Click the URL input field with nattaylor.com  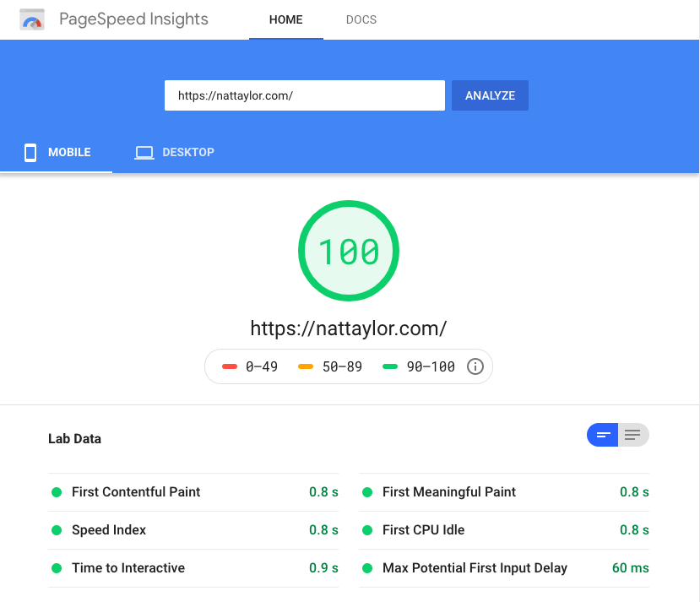(305, 95)
